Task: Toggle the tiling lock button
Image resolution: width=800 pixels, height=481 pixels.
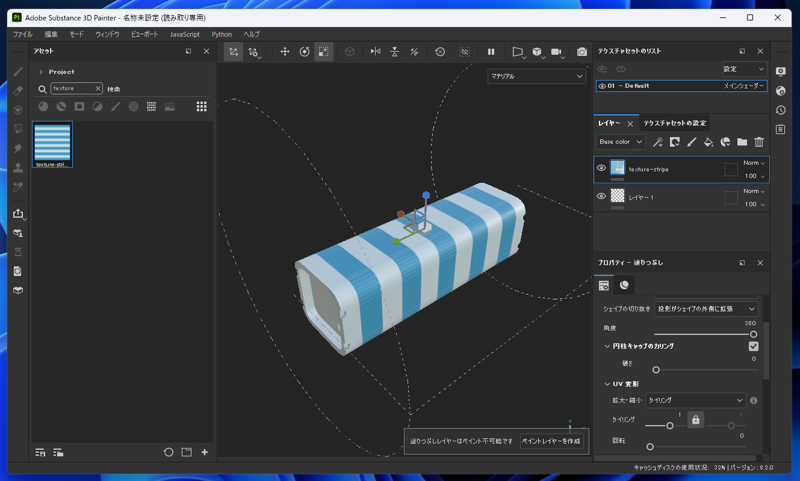Action: click(695, 420)
